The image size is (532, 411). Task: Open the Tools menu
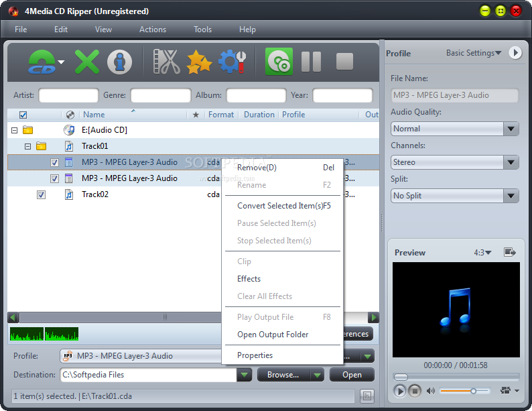(202, 30)
